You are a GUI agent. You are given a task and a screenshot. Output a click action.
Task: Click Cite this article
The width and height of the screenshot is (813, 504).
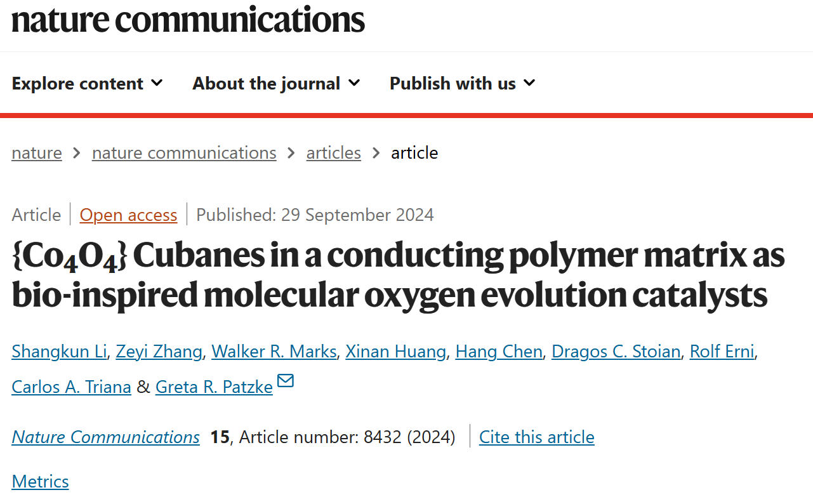(x=537, y=437)
